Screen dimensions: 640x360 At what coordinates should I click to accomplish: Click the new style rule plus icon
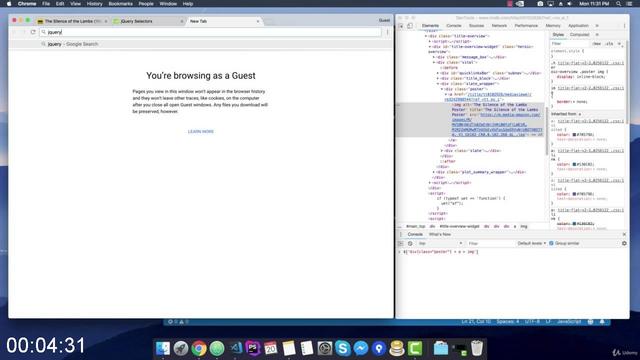click(x=619, y=44)
